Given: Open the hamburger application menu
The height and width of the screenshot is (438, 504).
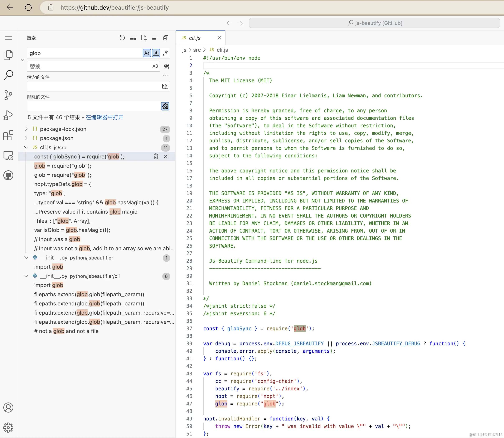Looking at the screenshot, I should (8, 38).
